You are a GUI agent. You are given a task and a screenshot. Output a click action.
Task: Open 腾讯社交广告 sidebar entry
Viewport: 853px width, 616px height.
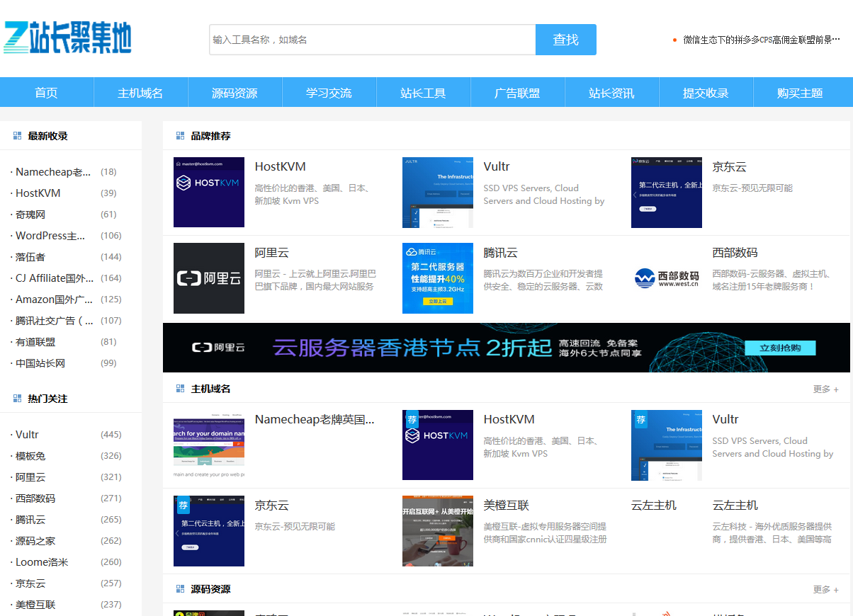pyautogui.click(x=55, y=321)
